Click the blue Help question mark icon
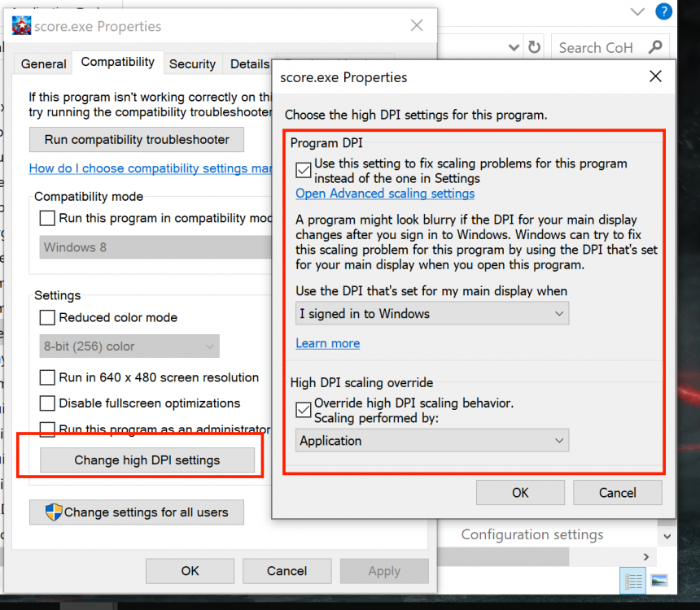This screenshot has height=610, width=700. tap(664, 11)
